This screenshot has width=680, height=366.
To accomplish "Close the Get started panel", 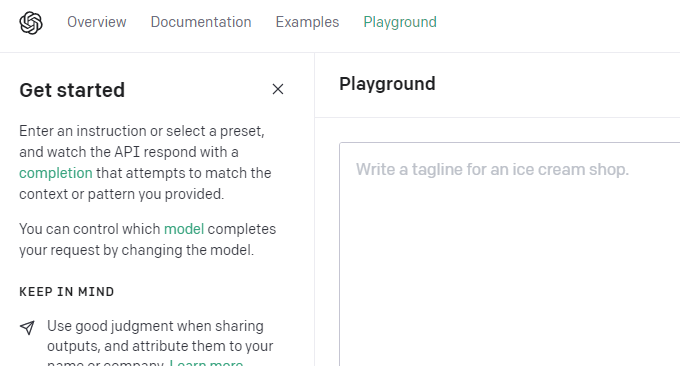I will (278, 89).
